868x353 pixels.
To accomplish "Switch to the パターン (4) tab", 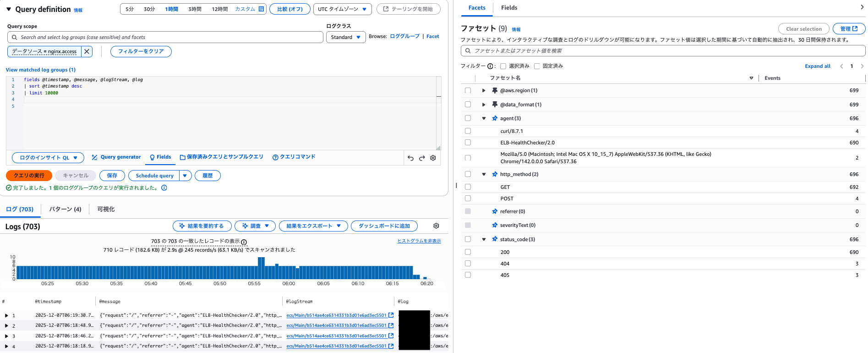I will (x=65, y=210).
